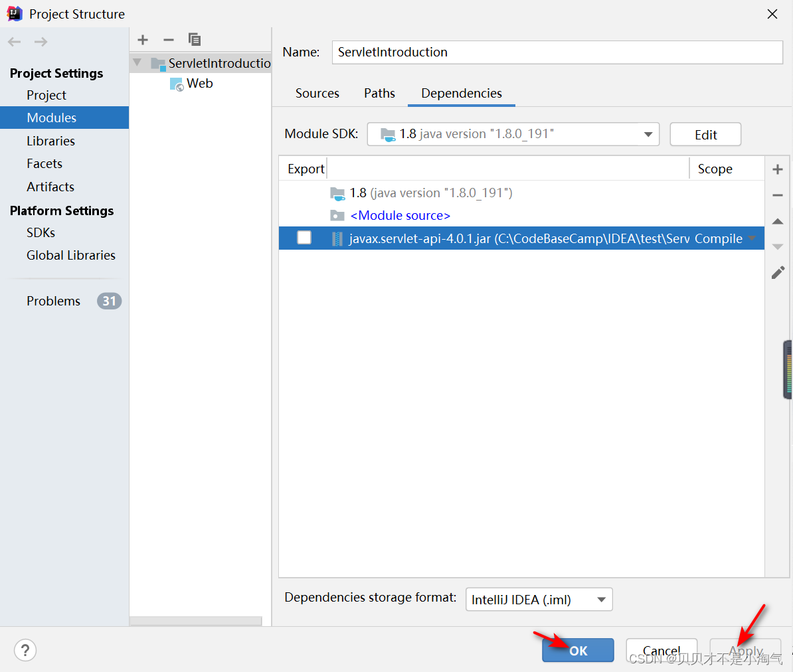The image size is (793, 672).
Task: Add a dependency with the plus icon
Action: point(777,169)
